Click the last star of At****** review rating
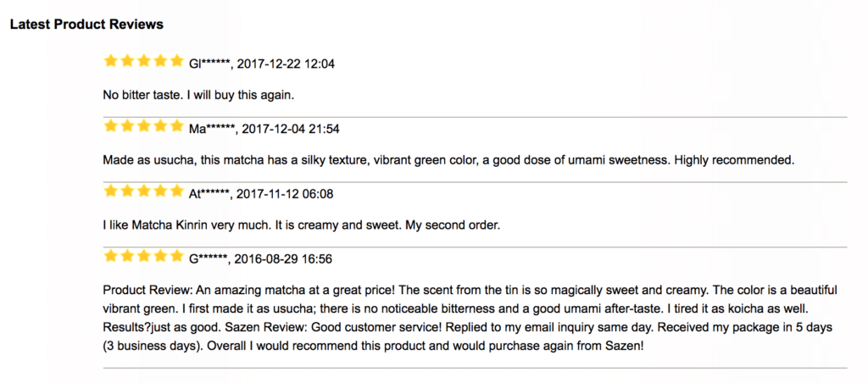Viewport: 868px width, 383px height. [x=176, y=191]
